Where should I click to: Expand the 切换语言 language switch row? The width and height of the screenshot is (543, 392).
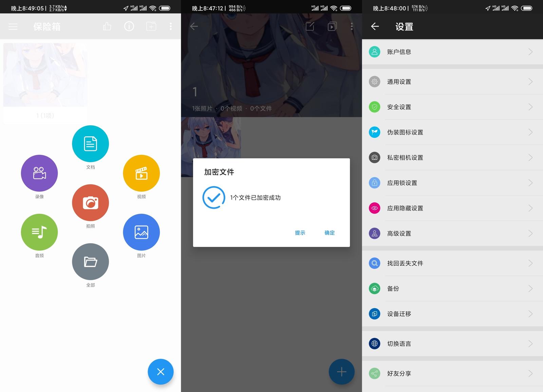[451, 343]
